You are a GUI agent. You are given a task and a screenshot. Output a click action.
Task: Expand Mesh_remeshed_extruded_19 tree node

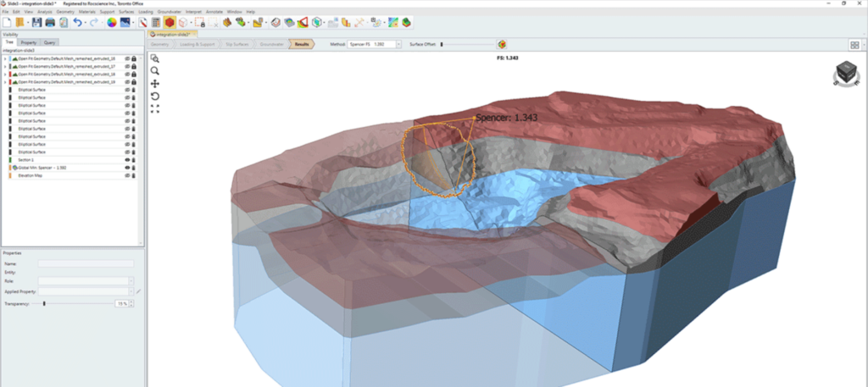[x=5, y=82]
